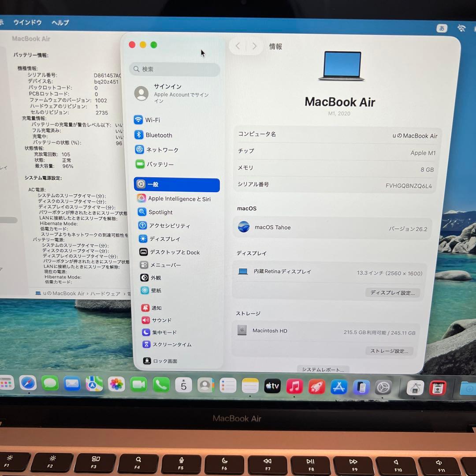Screen dimensions: 476x476
Task: Open the ウインドウ menu in the menu bar
Action: (27, 22)
